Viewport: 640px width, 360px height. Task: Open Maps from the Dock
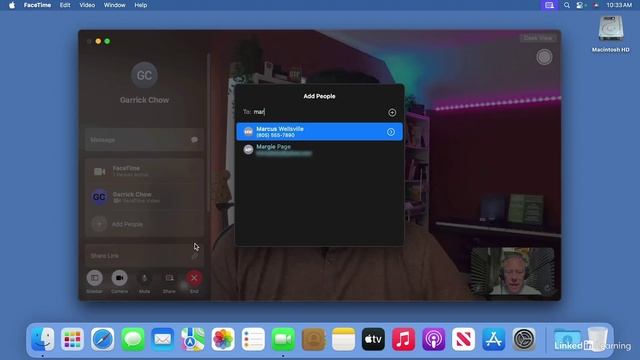pos(193,339)
